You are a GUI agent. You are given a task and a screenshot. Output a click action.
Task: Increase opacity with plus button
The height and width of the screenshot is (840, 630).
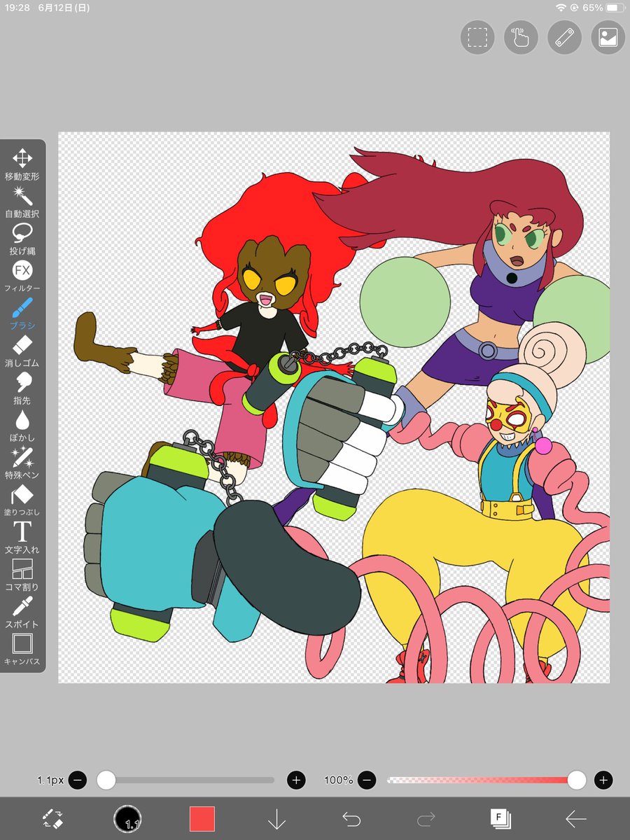click(x=603, y=780)
